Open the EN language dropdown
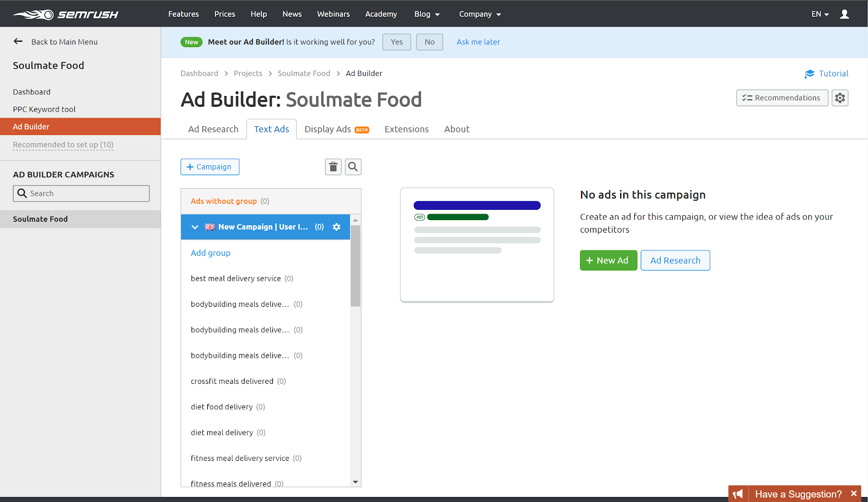This screenshot has height=502, width=868. (x=820, y=14)
